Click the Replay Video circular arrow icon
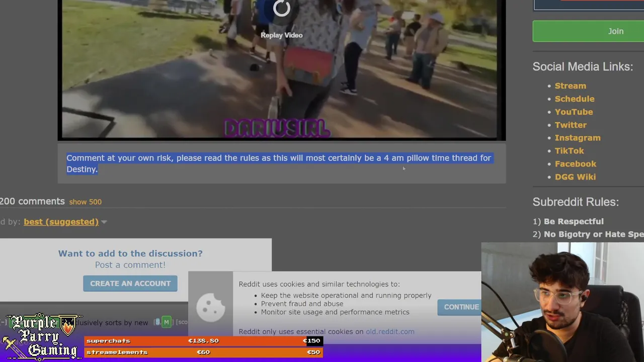Screen dimensions: 644x362 tap(282, 8)
